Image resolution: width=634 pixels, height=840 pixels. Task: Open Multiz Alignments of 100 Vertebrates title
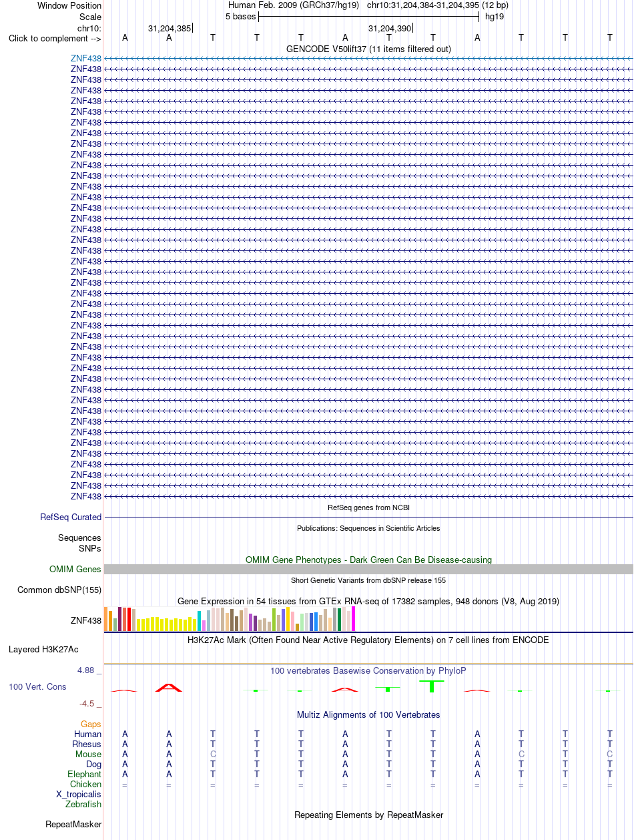(368, 714)
